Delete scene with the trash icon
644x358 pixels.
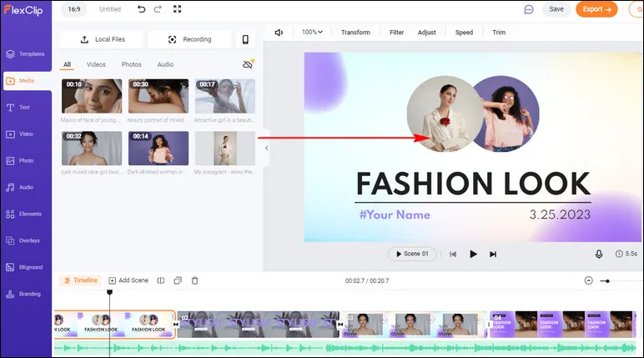(194, 280)
